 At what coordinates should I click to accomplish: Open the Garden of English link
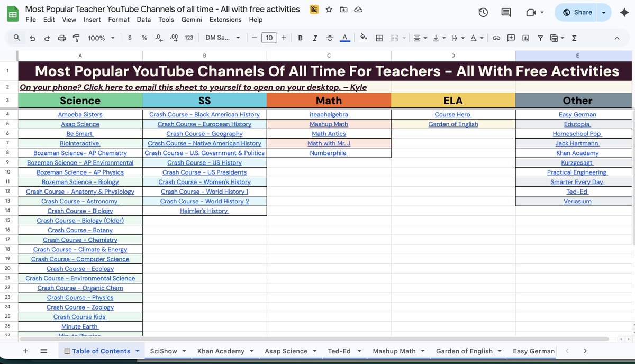[453, 124]
